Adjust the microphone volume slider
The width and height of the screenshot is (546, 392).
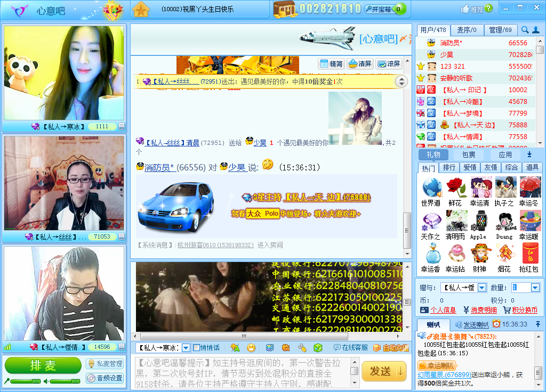coord(24,381)
